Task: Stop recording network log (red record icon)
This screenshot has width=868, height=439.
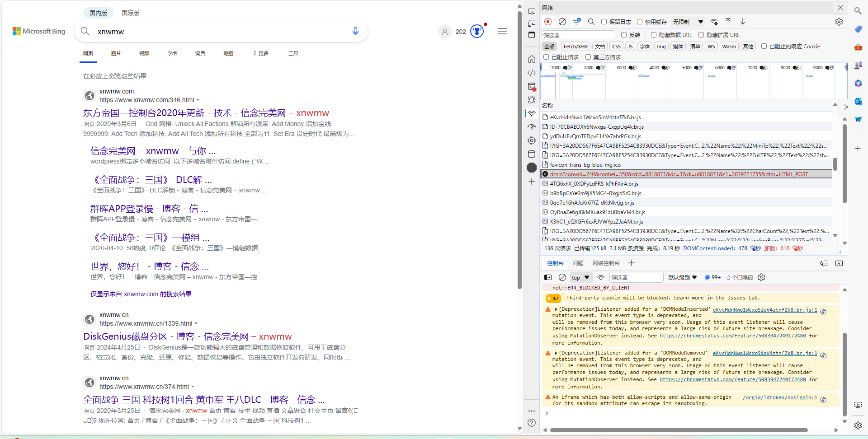Action: [x=548, y=22]
